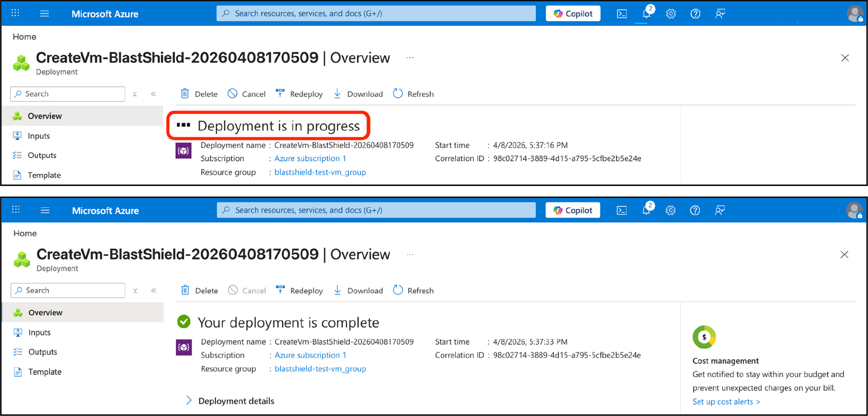The height and width of the screenshot is (416, 868).
Task: Clear the sidebar search on the completed page
Action: coord(135,291)
